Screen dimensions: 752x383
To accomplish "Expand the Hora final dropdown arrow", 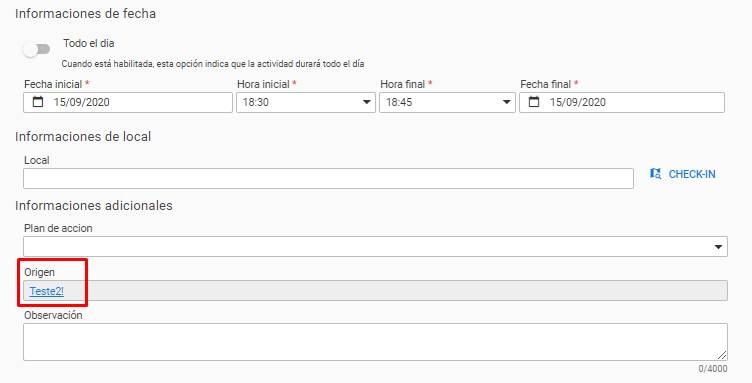I will pyautogui.click(x=506, y=102).
